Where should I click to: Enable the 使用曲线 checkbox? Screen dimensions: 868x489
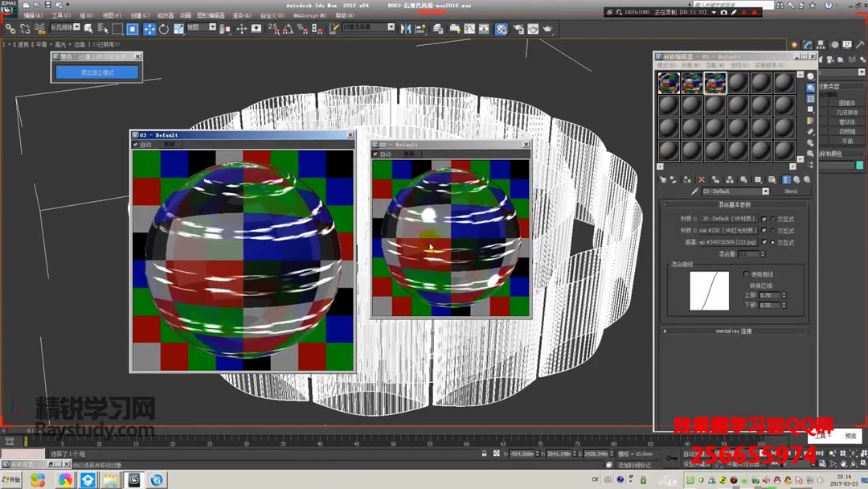(x=746, y=273)
